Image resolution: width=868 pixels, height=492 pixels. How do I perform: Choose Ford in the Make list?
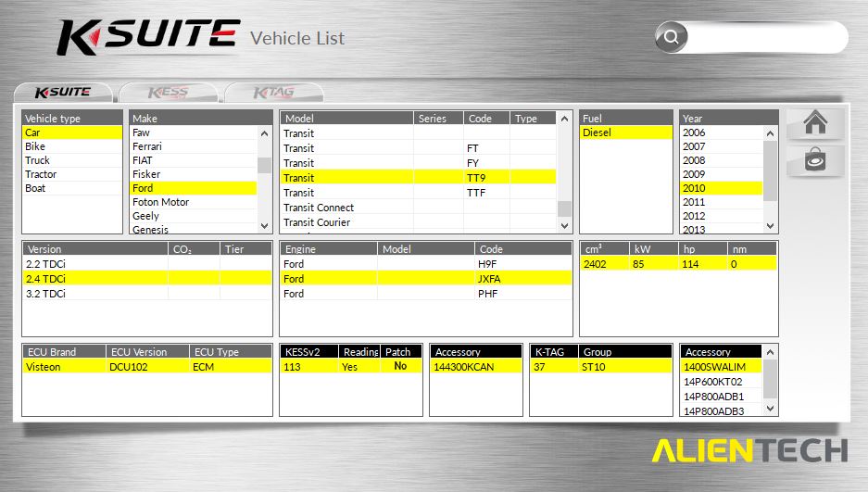pos(194,187)
